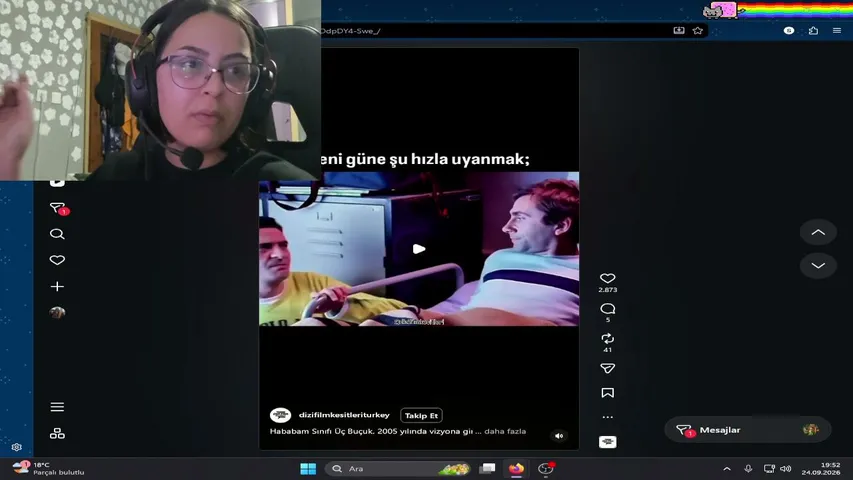Open comments on the reel
Image resolution: width=853 pixels, height=480 pixels.
[608, 309]
